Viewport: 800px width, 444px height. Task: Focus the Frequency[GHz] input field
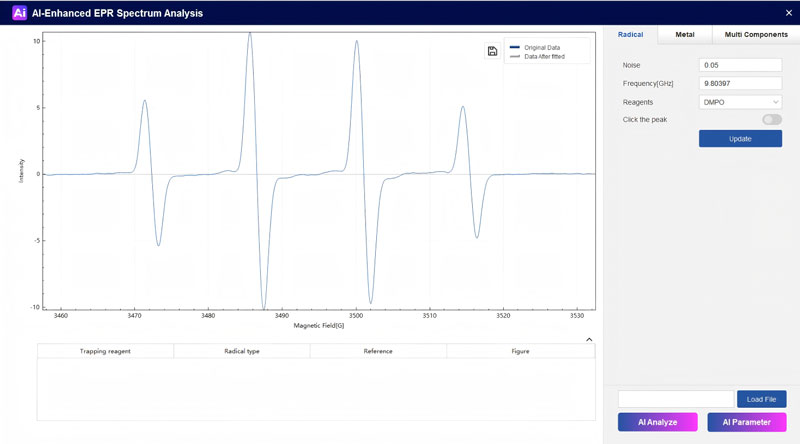740,83
